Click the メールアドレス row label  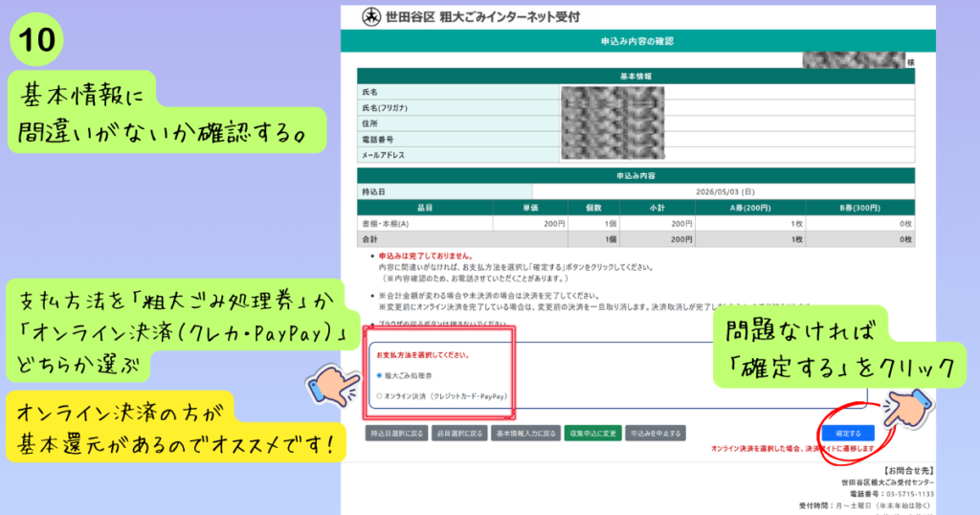(383, 155)
